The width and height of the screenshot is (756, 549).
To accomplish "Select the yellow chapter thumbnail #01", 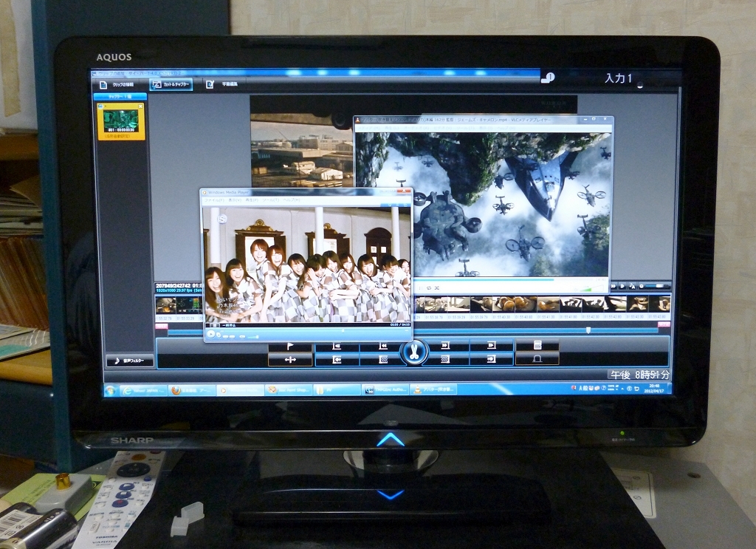I will 121,122.
